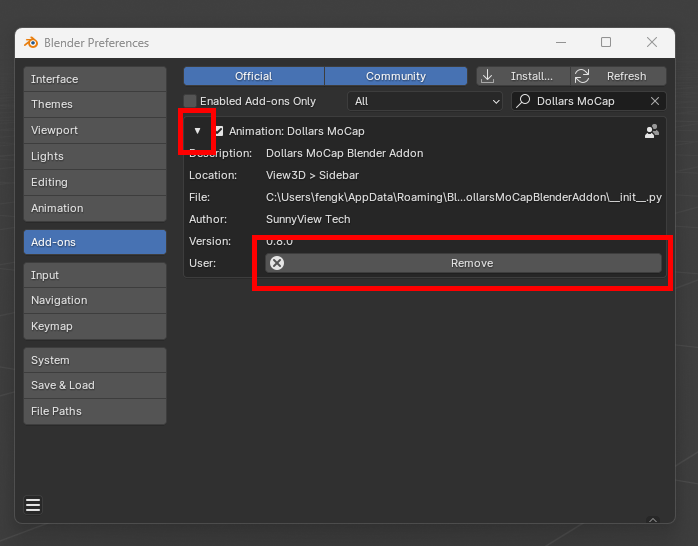Toggle the Official add-ons filter
The height and width of the screenshot is (546, 698).
(253, 76)
